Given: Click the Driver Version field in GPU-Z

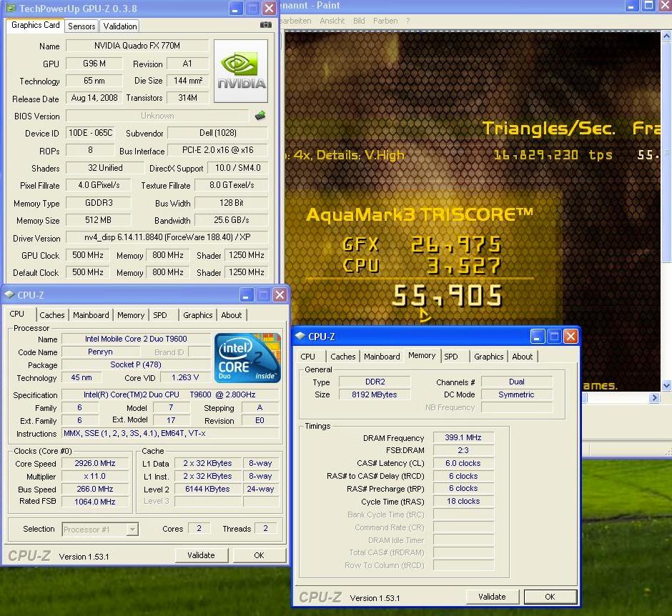Looking at the screenshot, I should (167, 237).
